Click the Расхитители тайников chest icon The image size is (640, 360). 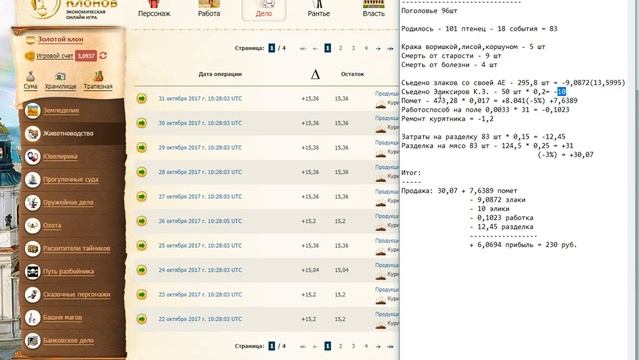pos(32,248)
